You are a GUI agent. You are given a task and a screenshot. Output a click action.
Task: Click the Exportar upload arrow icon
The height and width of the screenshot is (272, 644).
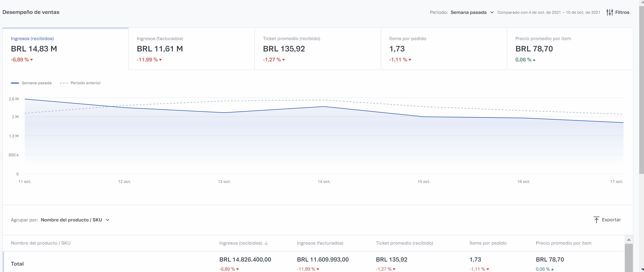[596, 220]
